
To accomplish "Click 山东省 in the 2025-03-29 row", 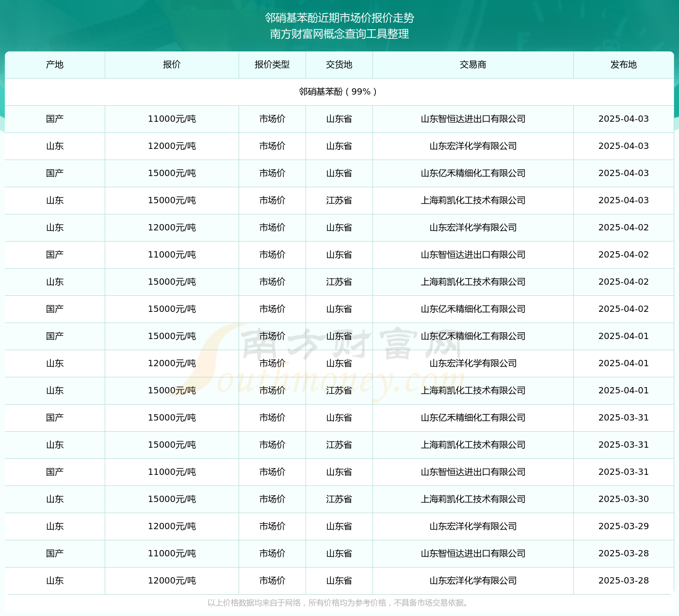I will pyautogui.click(x=339, y=526).
